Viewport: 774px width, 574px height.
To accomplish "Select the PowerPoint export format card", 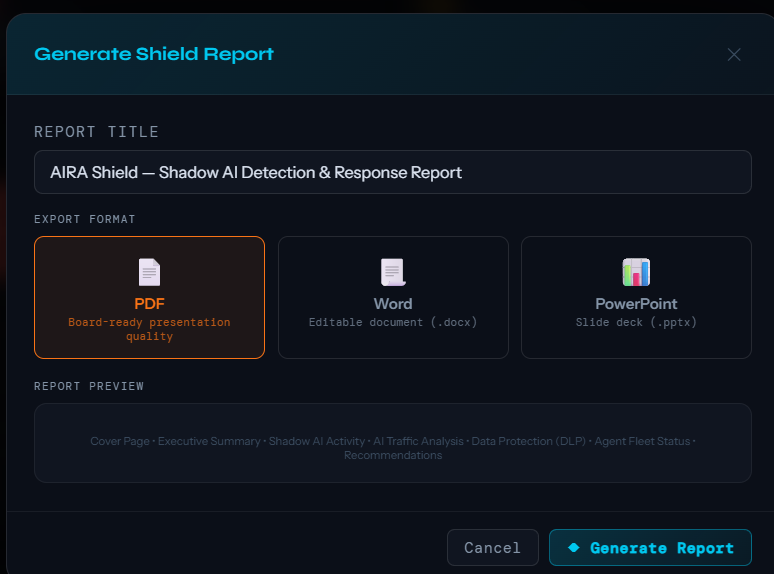I will 636,298.
